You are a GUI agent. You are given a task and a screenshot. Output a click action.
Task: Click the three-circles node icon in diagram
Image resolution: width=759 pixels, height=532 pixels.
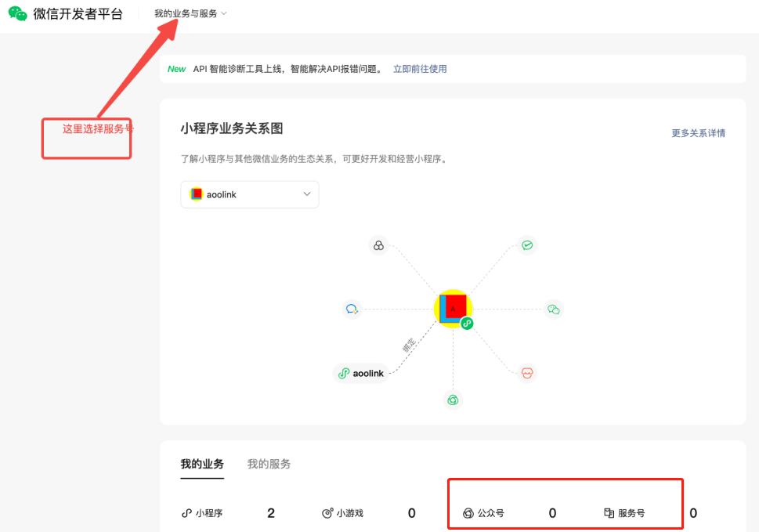click(x=378, y=245)
